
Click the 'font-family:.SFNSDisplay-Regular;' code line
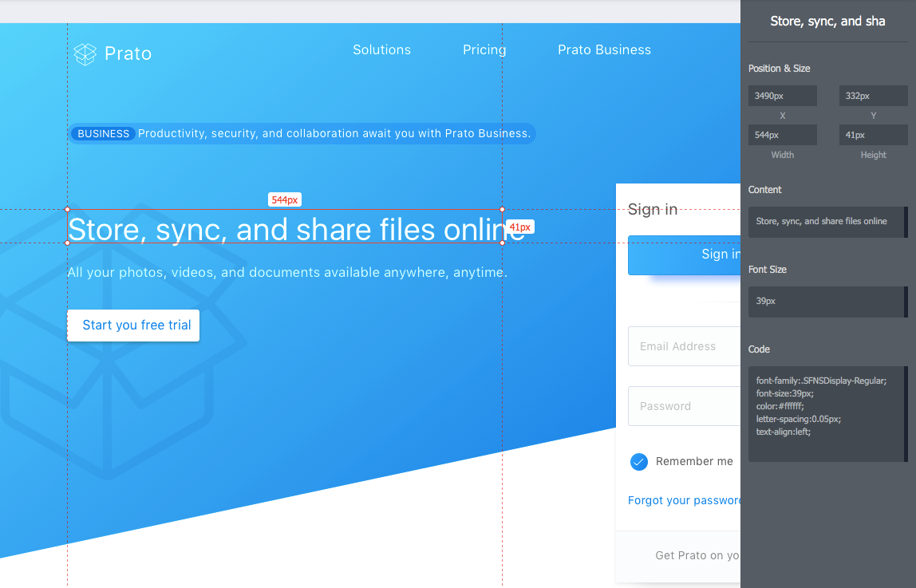coord(821,381)
